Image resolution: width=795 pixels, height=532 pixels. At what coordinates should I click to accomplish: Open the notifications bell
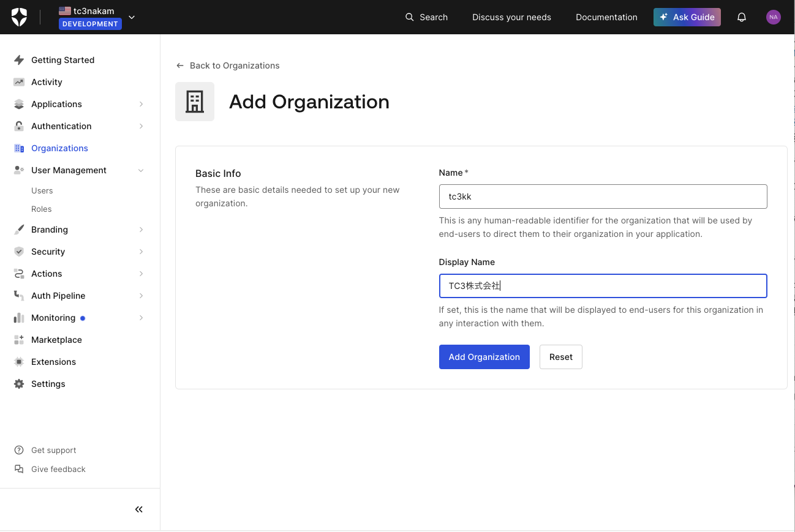(x=742, y=17)
